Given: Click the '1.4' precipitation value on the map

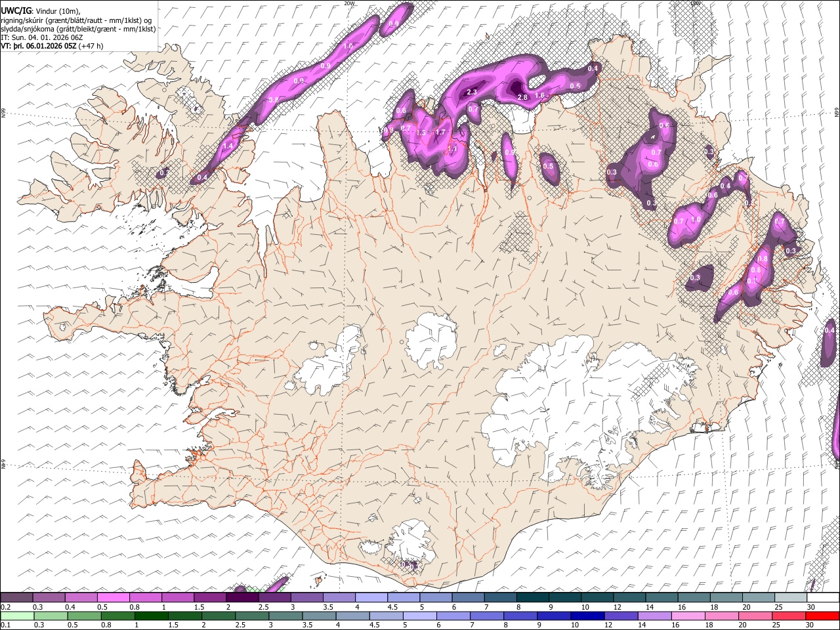Looking at the screenshot, I should point(228,146).
